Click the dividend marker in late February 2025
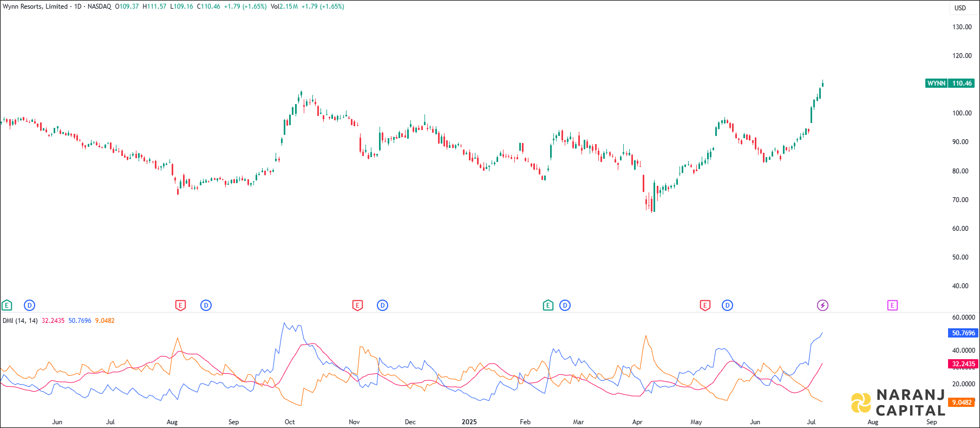This screenshot has height=428, width=980. [565, 306]
